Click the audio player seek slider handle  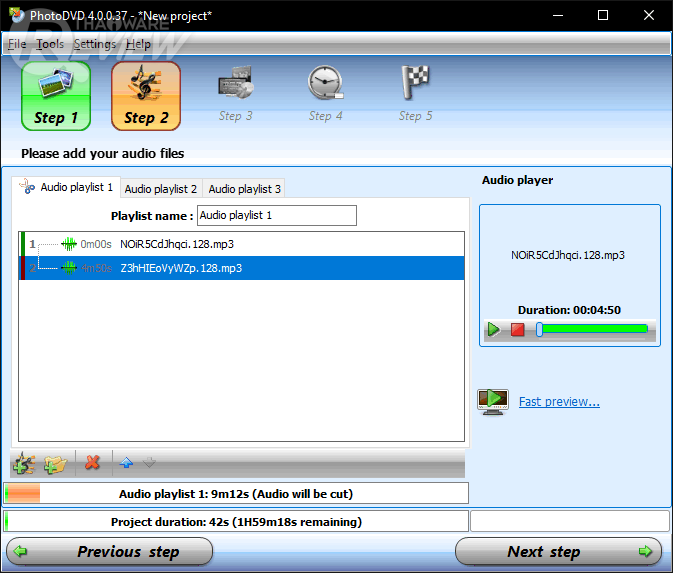click(x=540, y=330)
